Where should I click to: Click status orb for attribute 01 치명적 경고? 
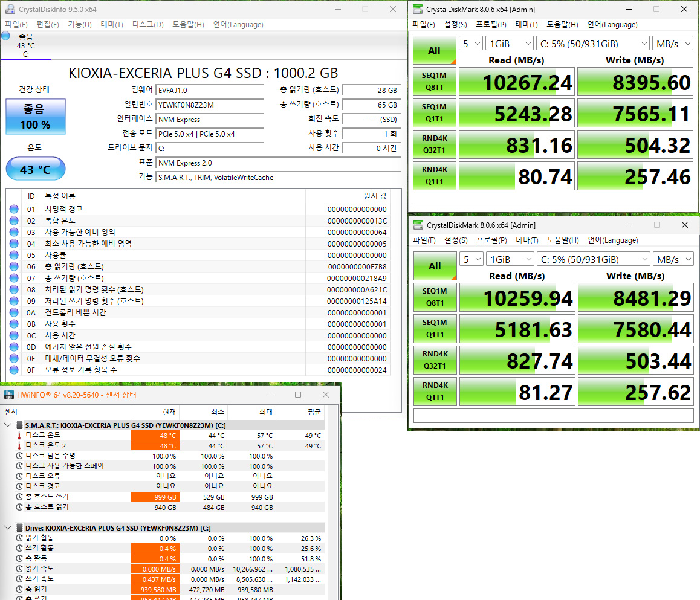pos(14,209)
